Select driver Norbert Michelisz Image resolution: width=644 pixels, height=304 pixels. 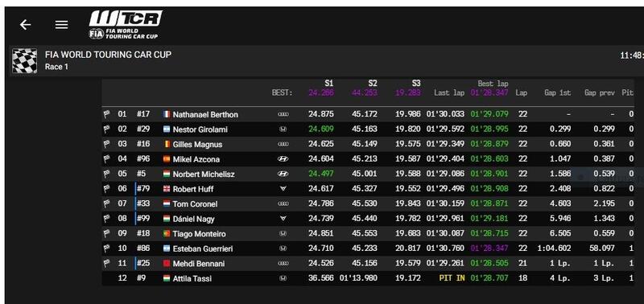click(204, 174)
